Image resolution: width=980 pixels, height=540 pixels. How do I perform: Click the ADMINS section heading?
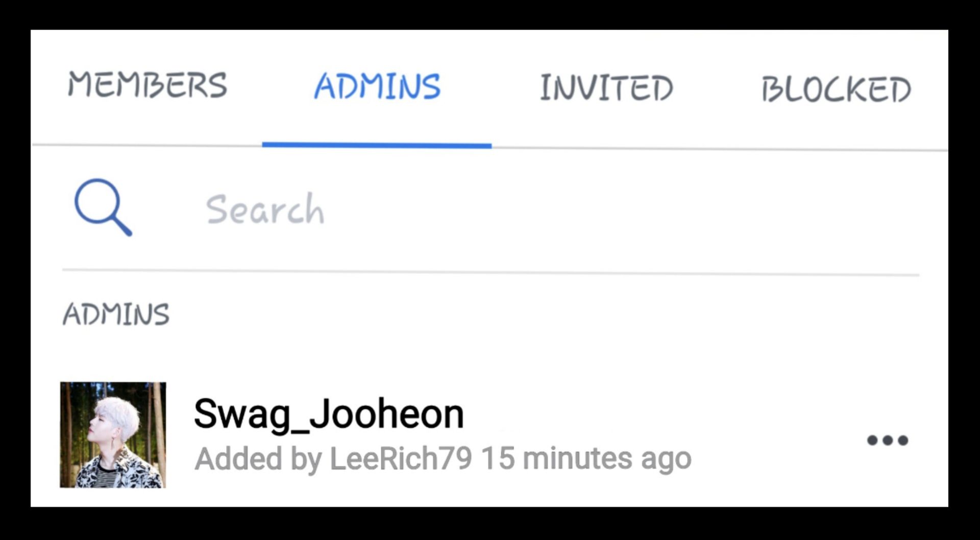coord(116,314)
